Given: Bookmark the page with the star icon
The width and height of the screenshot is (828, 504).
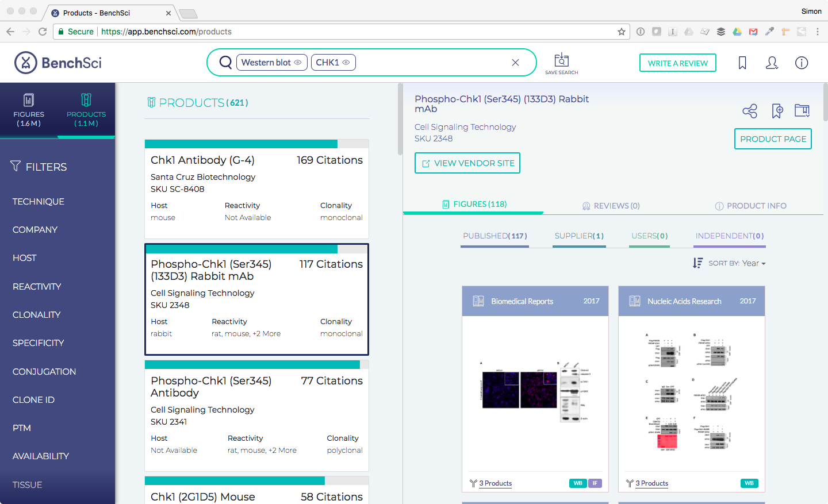Looking at the screenshot, I should 621,32.
